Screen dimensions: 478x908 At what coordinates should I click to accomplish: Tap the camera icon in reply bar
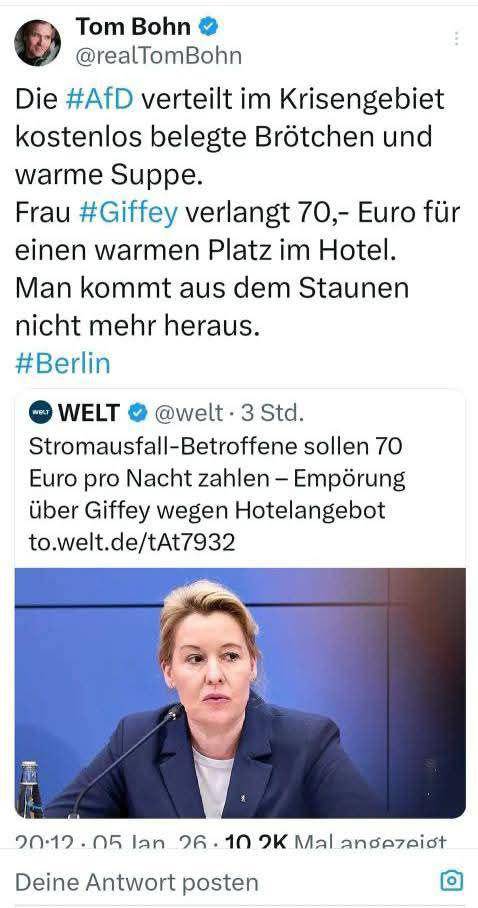pos(451,881)
